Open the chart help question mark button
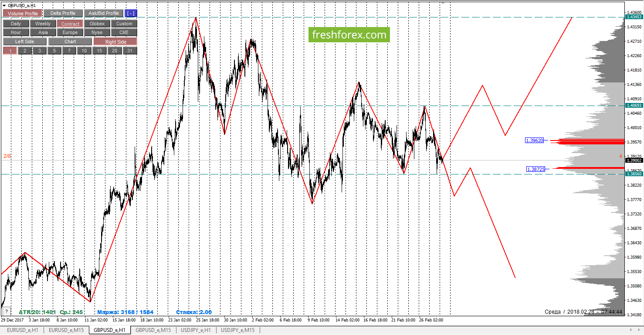 pyautogui.click(x=6, y=311)
